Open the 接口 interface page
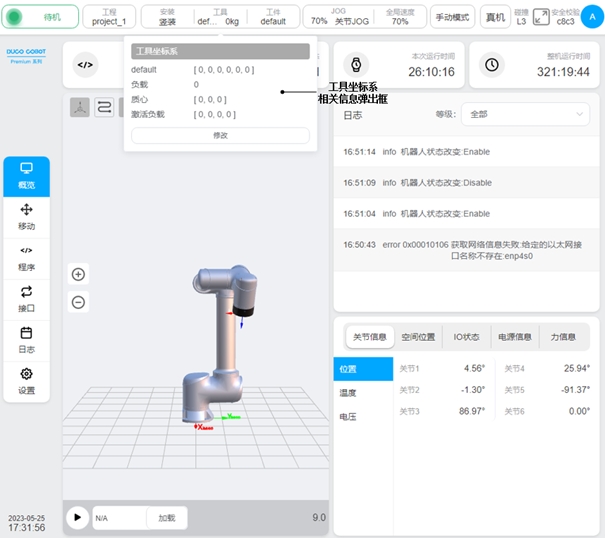605x538 pixels. (26, 299)
